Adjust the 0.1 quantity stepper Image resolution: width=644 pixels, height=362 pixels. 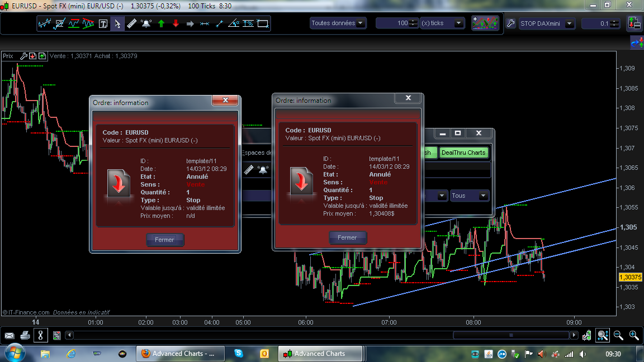click(614, 23)
